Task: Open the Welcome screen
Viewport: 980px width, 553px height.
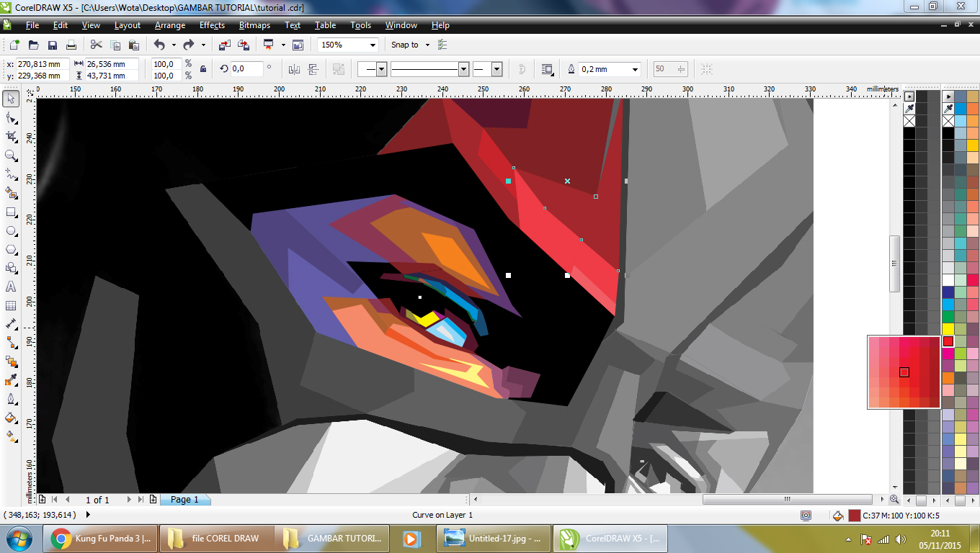Action: (x=298, y=45)
